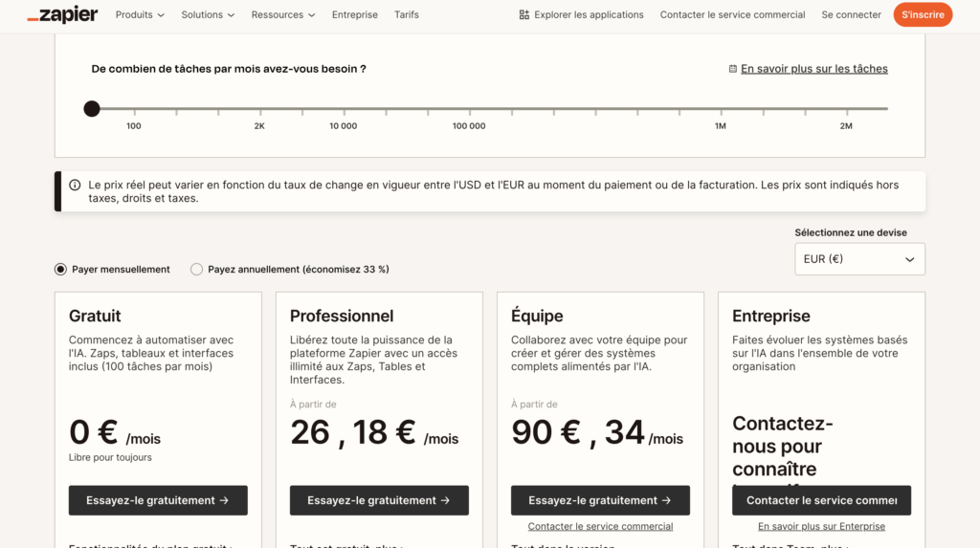Open En savoir plus sur Enterprise link
The height and width of the screenshot is (548, 980).
(x=821, y=526)
